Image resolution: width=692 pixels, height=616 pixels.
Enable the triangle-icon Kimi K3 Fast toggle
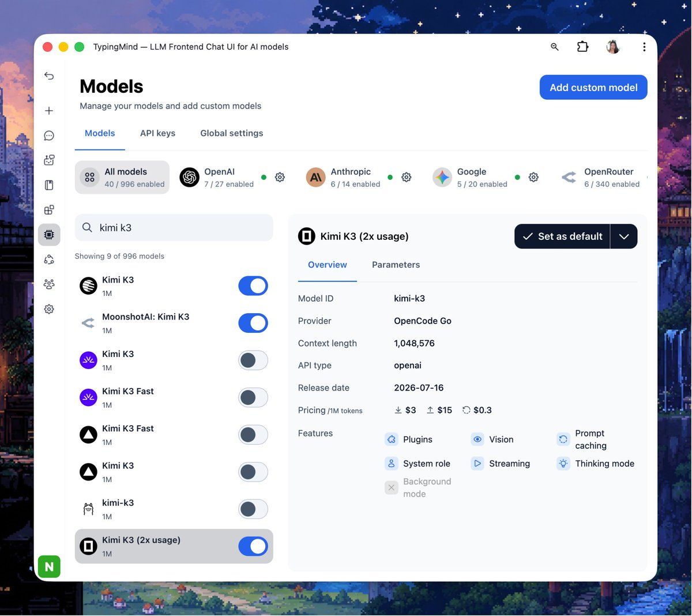(x=253, y=435)
